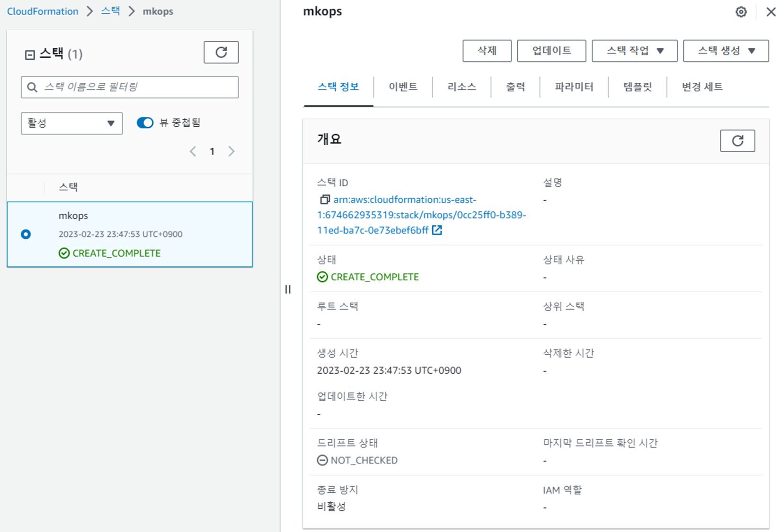Open stack ARN external link icon
Viewport: 781px width, 532px height.
point(437,230)
